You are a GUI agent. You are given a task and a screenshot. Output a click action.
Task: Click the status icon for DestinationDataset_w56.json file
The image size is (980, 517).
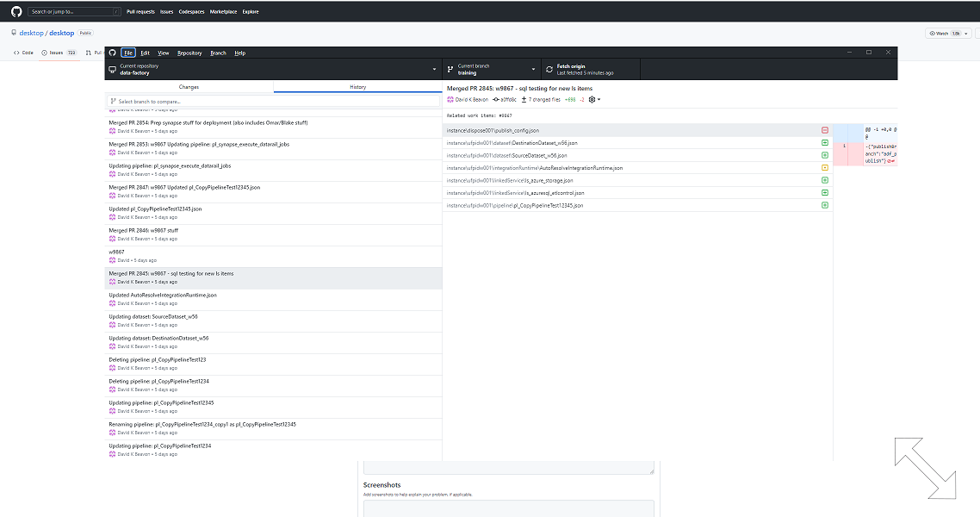pos(824,142)
